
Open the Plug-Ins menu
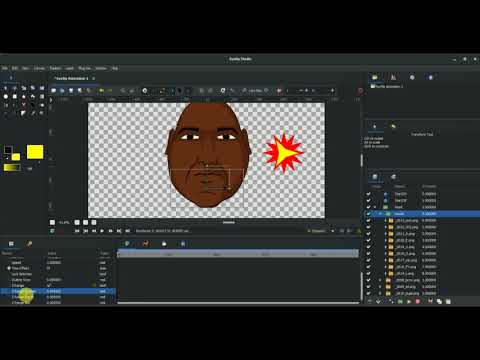pos(84,68)
